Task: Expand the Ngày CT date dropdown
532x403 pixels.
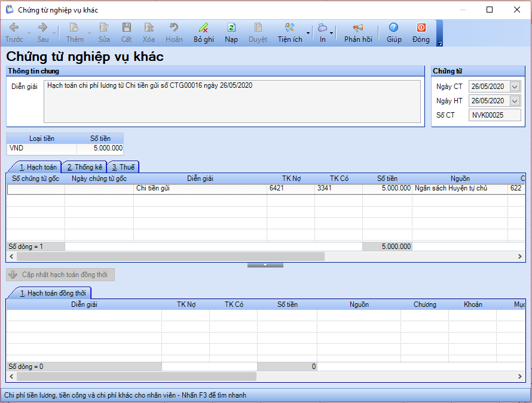Action: pos(515,87)
